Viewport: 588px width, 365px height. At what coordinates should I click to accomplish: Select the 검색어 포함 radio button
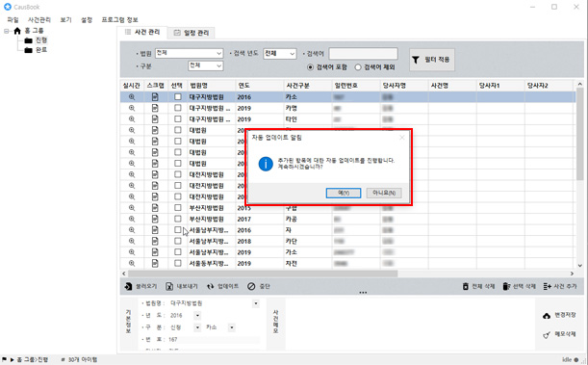click(x=310, y=67)
